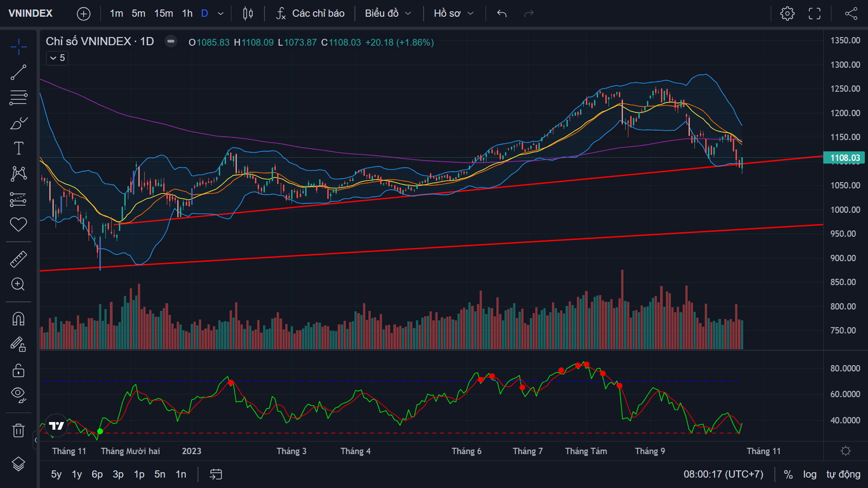Choose the Brush drawing tool
The image size is (868, 488).
click(19, 123)
